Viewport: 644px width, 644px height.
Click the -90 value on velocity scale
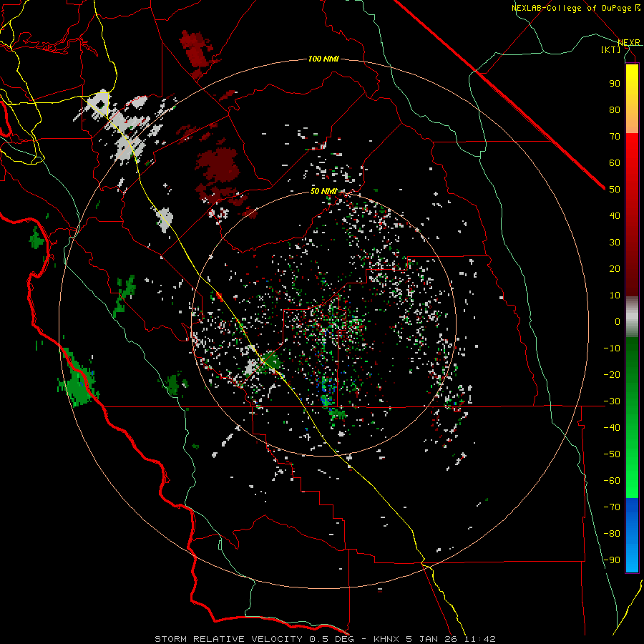click(x=612, y=560)
